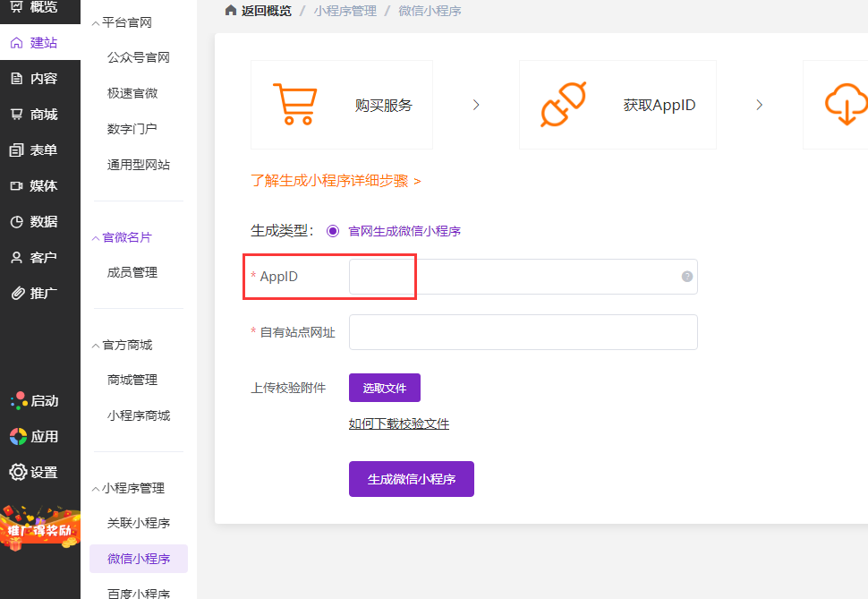Viewport: 868px width, 599px height.
Task: Click the 推广得奖励 promo banner
Action: [40, 526]
